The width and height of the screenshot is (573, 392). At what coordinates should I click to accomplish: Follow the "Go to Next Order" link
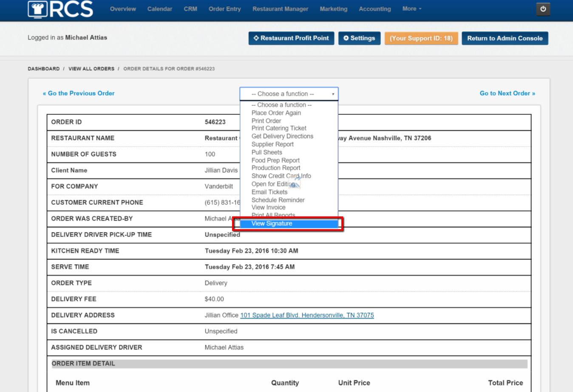[x=507, y=93]
